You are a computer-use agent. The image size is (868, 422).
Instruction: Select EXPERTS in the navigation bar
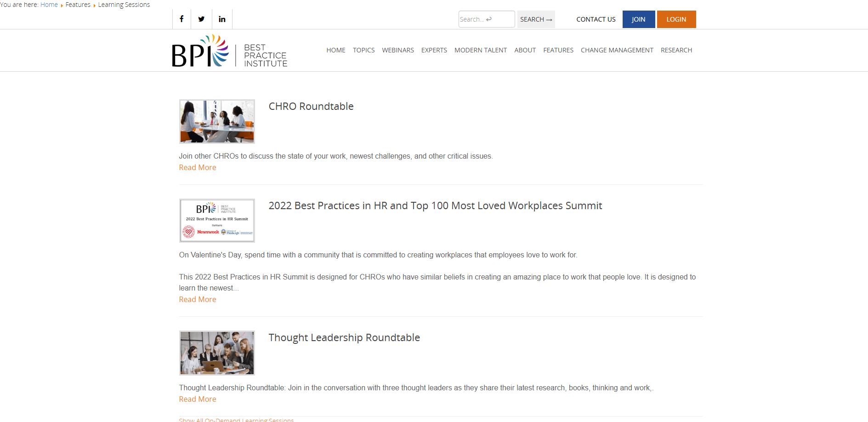pos(434,50)
